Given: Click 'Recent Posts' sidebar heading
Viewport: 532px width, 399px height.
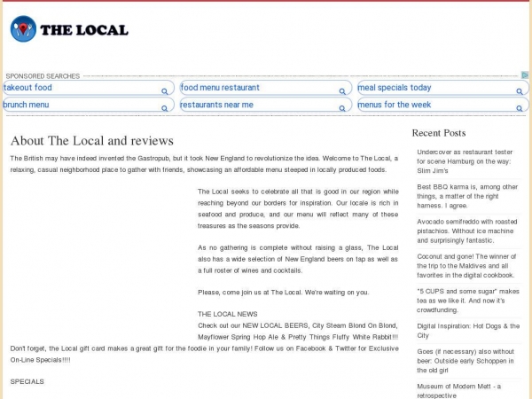Looking at the screenshot, I should (439, 133).
